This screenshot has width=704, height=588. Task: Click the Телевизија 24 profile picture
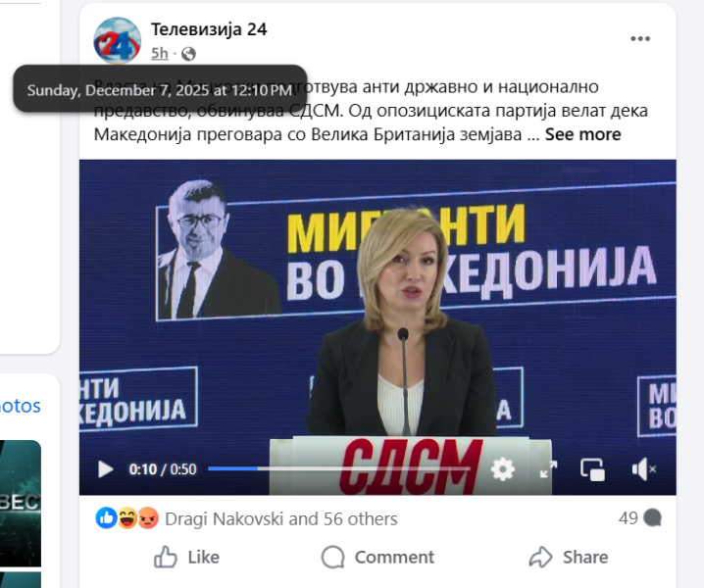(x=118, y=41)
